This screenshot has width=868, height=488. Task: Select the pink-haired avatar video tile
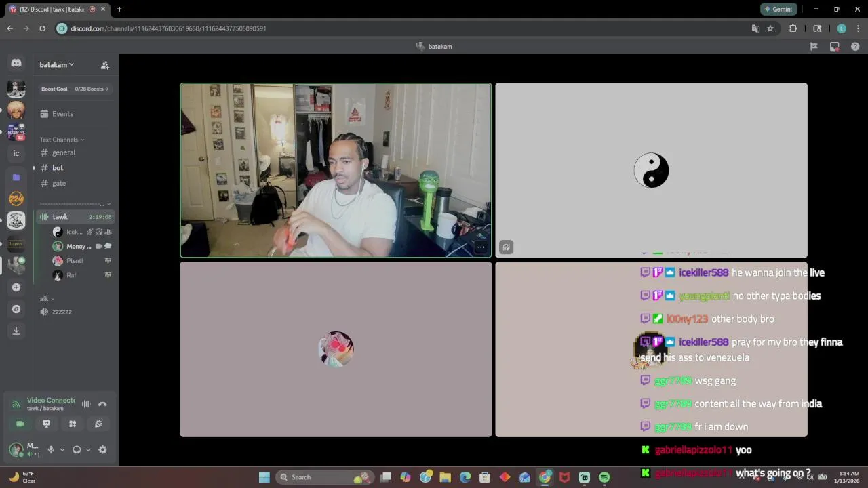tap(336, 349)
